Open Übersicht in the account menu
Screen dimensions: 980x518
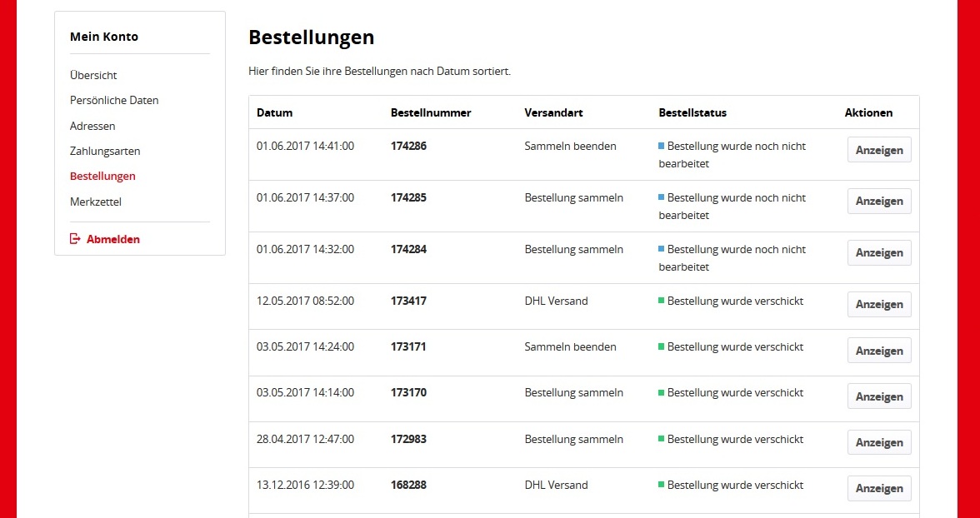[93, 75]
